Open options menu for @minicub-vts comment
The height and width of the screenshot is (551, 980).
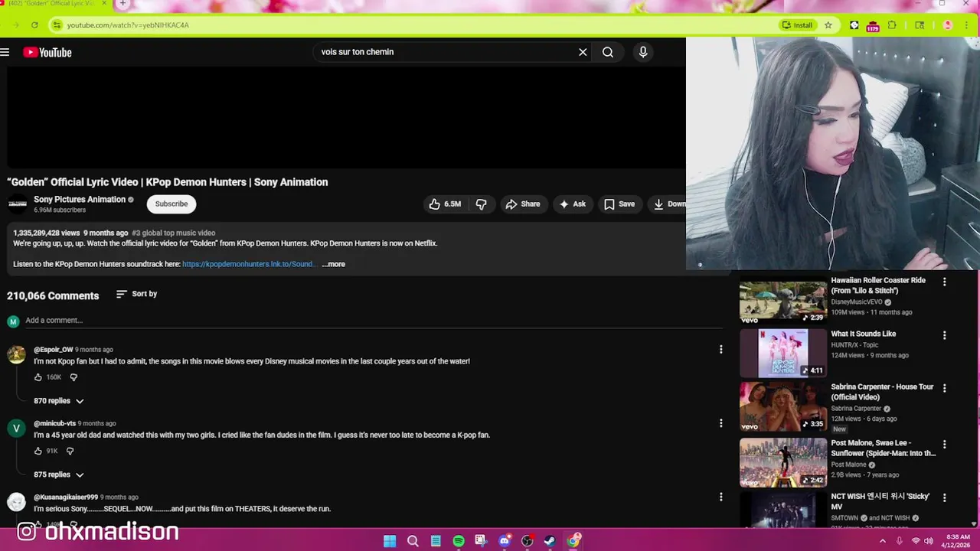[x=720, y=423]
